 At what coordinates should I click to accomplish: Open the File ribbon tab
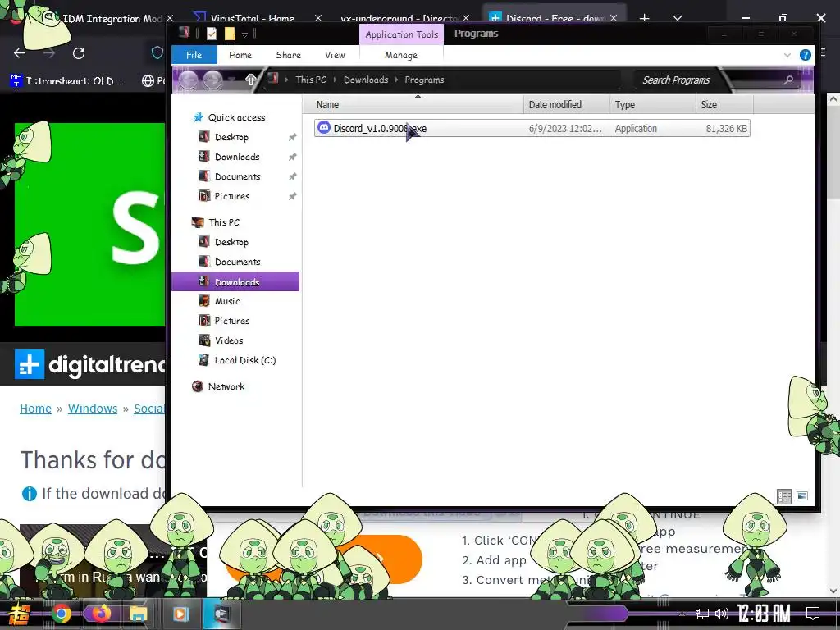[194, 55]
